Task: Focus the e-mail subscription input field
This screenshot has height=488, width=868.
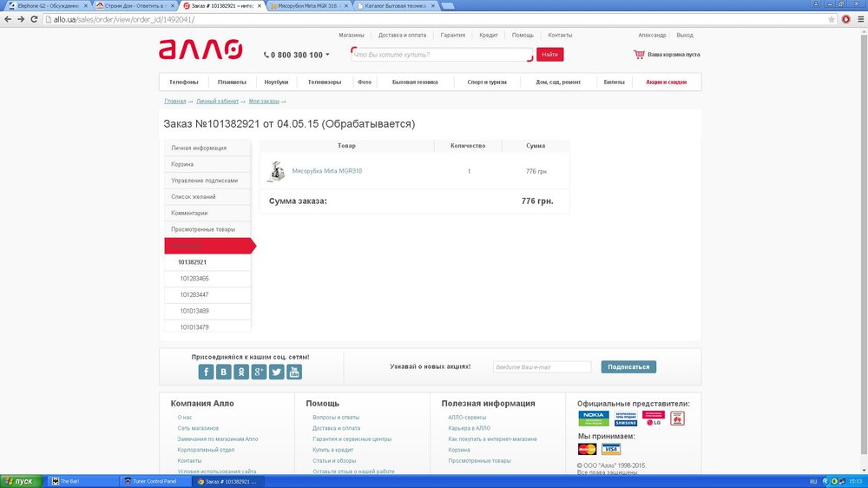Action: pos(542,366)
